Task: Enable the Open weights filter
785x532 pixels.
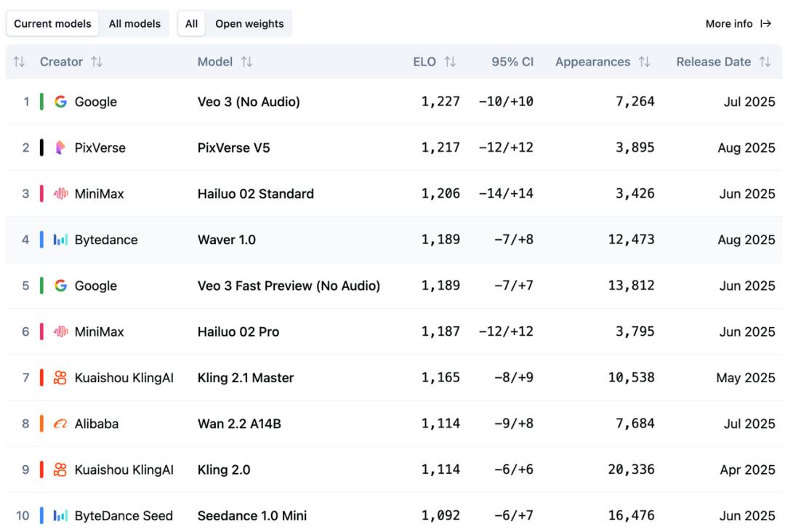Action: [249, 24]
